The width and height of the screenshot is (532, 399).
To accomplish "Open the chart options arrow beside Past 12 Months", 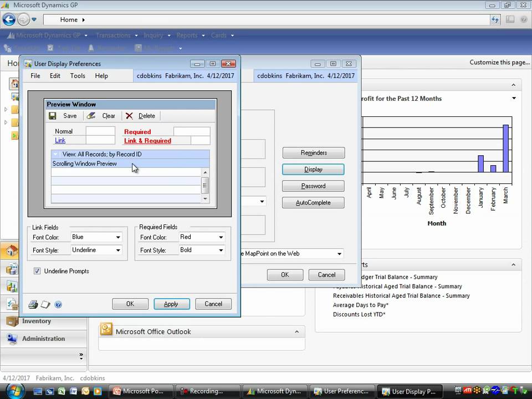I will (514, 99).
